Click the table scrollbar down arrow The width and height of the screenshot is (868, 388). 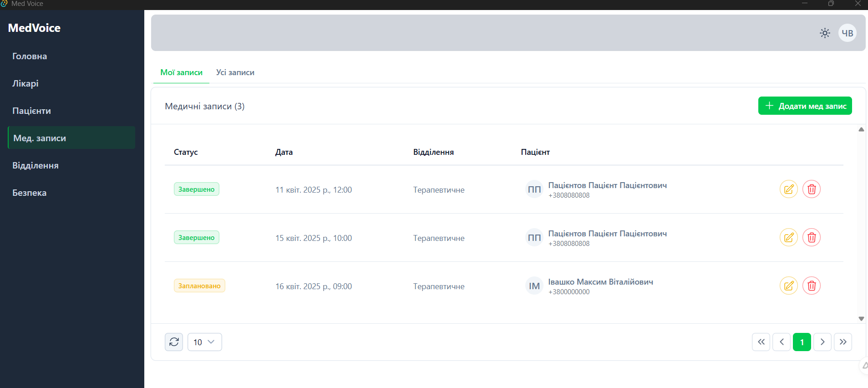point(861,319)
